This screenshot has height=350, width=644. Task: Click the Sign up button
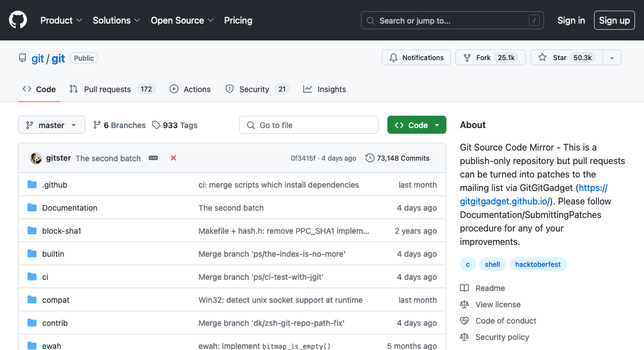(614, 20)
